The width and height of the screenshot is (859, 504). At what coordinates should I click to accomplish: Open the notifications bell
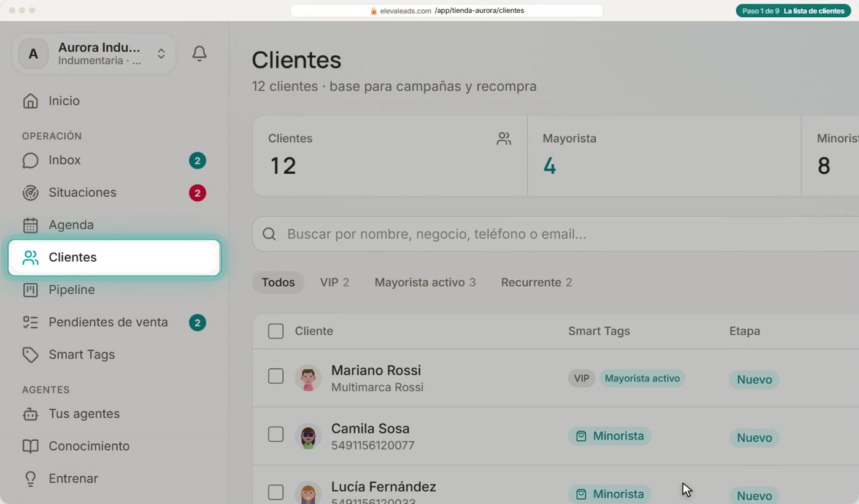pos(199,54)
